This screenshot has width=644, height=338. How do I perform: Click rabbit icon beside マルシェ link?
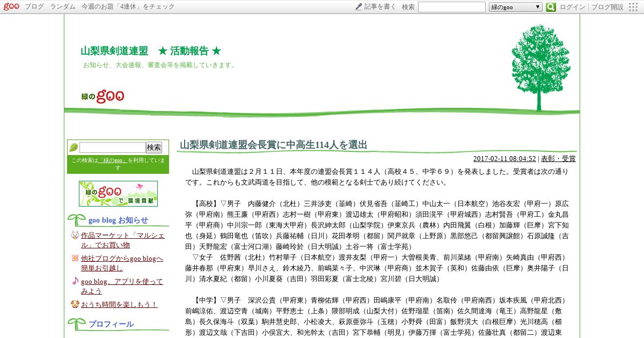[x=75, y=235]
